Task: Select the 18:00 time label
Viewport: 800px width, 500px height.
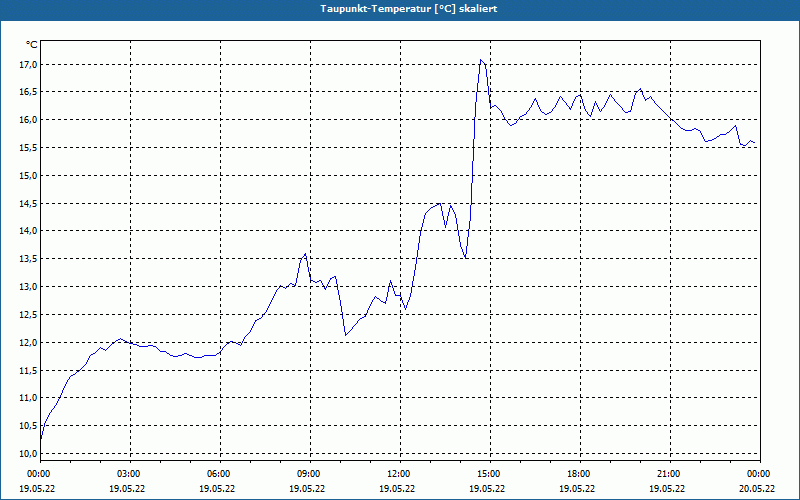Action: point(580,474)
